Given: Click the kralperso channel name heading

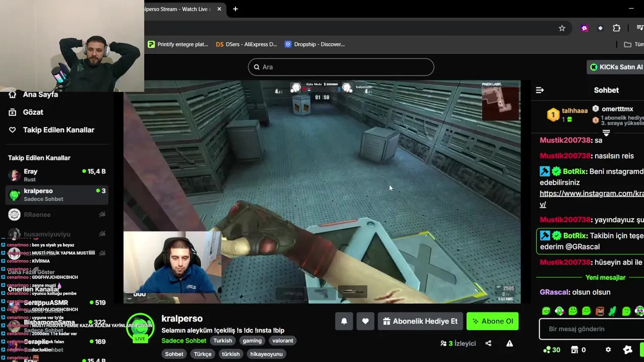Looking at the screenshot, I should click(182, 319).
